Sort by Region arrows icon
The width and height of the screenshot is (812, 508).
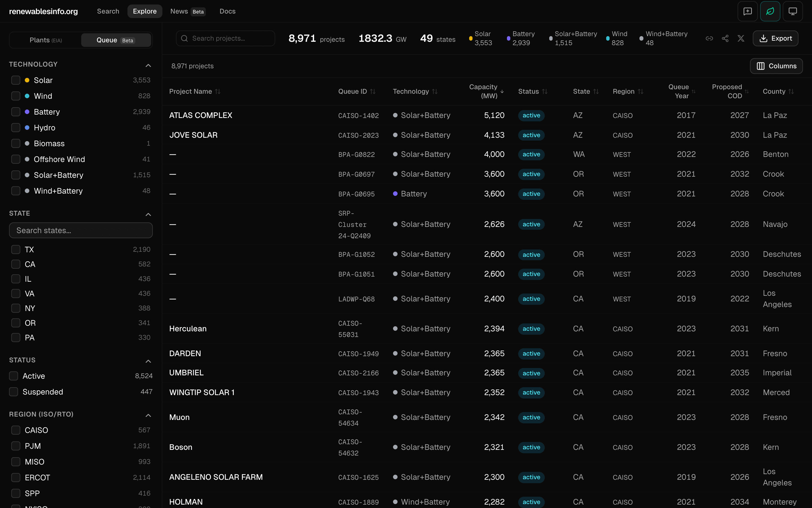coord(640,91)
